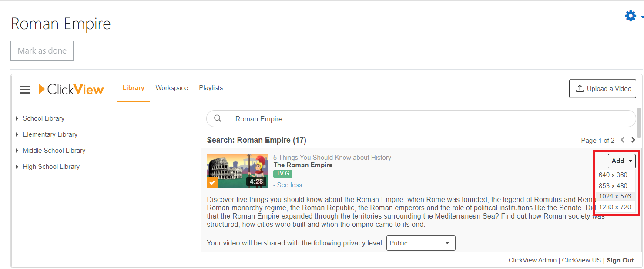Image resolution: width=644 pixels, height=269 pixels.
Task: Click the See less link
Action: [288, 185]
